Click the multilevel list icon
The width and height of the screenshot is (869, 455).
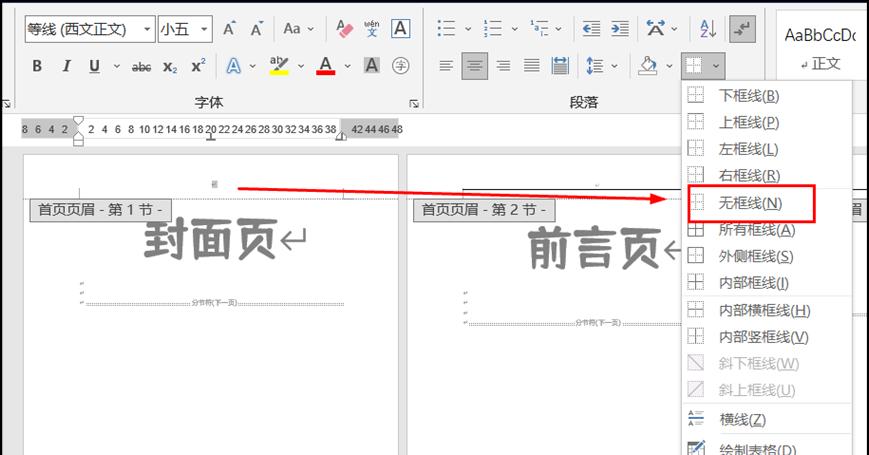click(539, 28)
